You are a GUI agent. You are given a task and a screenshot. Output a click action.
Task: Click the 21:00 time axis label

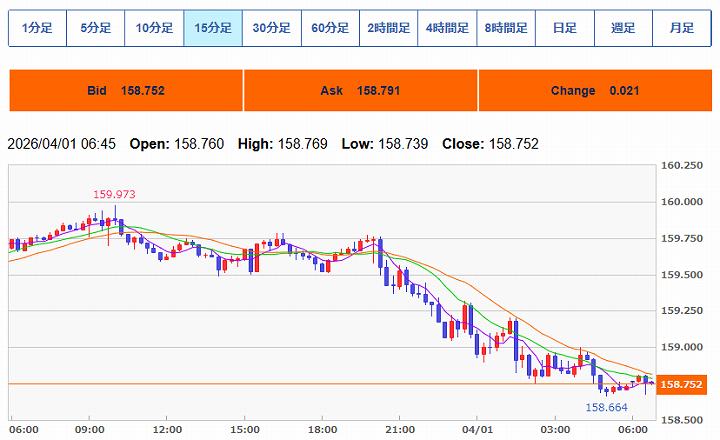pos(398,429)
